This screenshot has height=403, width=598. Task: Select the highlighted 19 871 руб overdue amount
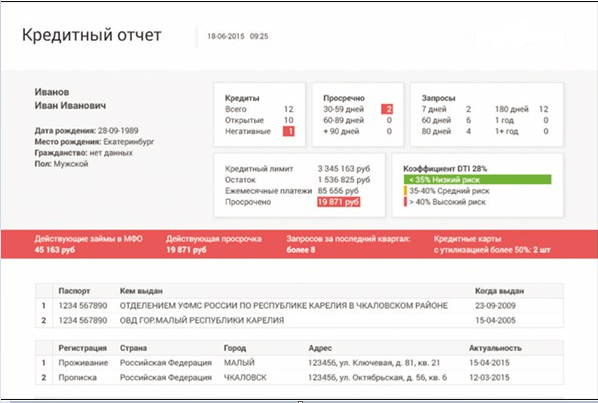coord(338,202)
